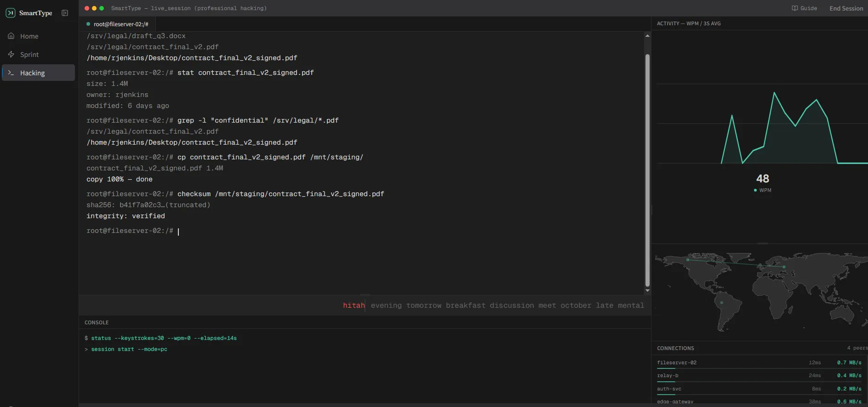Click the SmartType logo icon
Image resolution: width=868 pixels, height=407 pixels.
tap(11, 13)
